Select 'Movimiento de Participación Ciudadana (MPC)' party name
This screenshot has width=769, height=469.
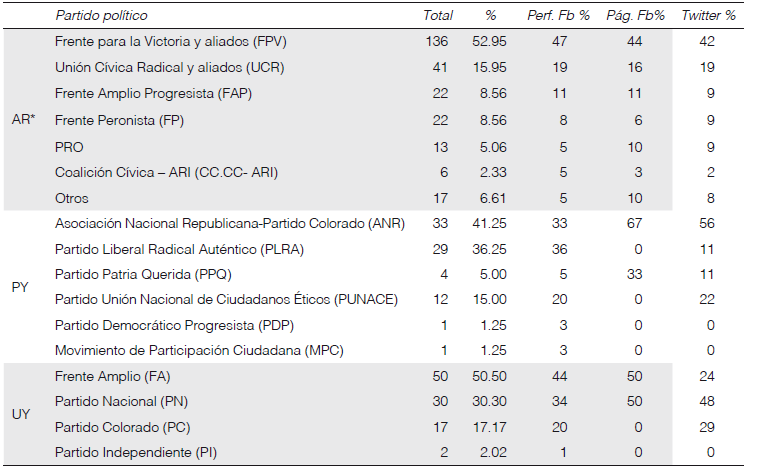tap(193, 351)
